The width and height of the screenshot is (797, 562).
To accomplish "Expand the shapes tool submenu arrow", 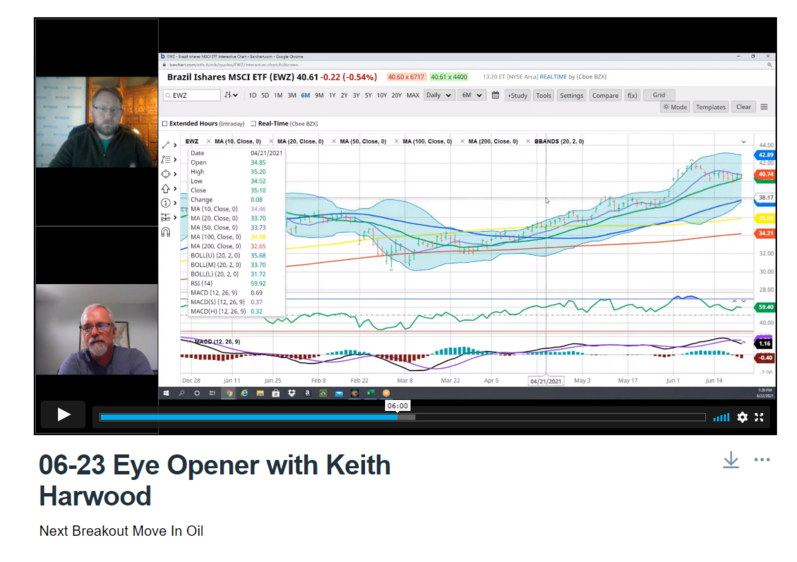I will [175, 174].
